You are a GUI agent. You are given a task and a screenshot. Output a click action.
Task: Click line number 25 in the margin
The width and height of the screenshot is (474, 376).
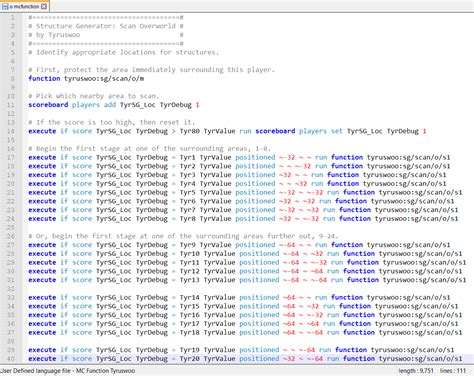pos(11,227)
